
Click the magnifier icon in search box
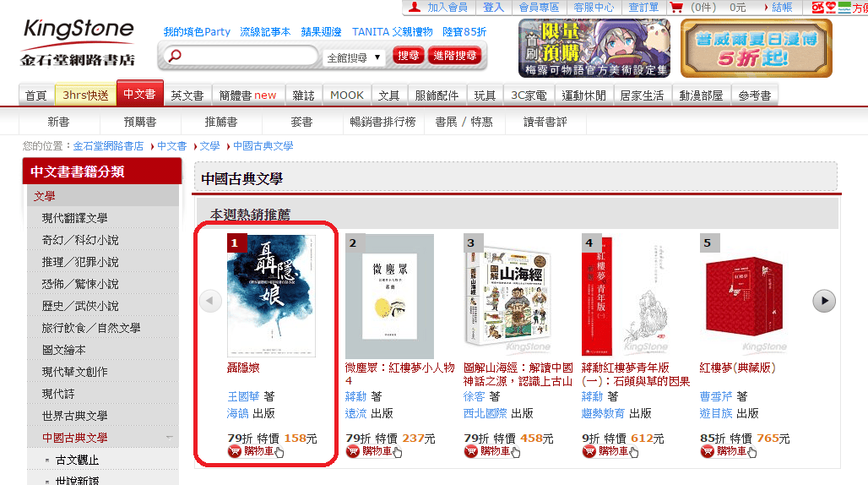tap(175, 56)
